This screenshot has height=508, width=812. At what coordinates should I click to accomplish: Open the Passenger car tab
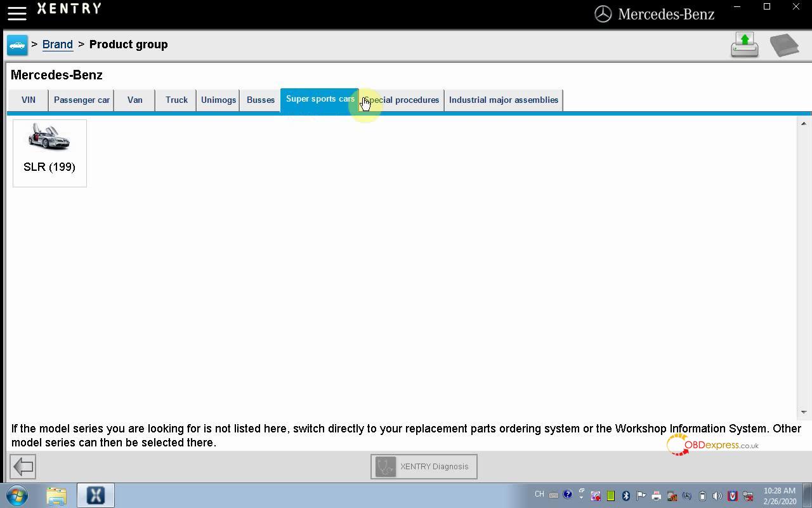coord(82,100)
